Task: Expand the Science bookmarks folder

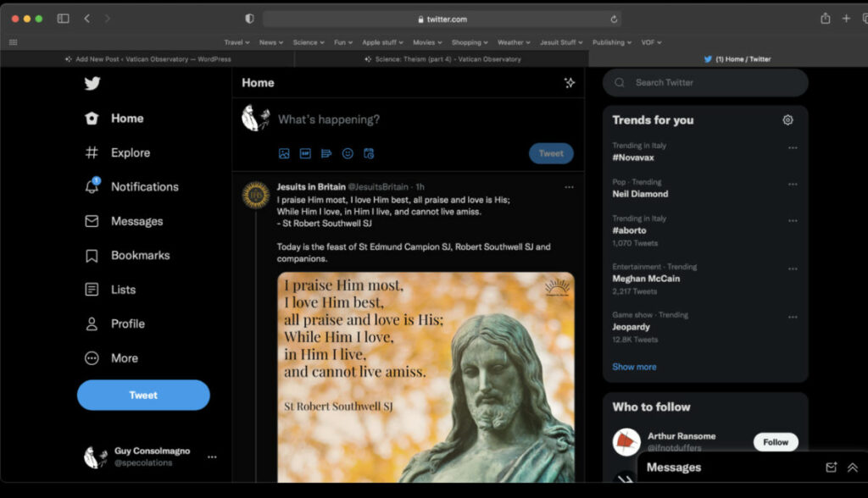Action: point(309,42)
